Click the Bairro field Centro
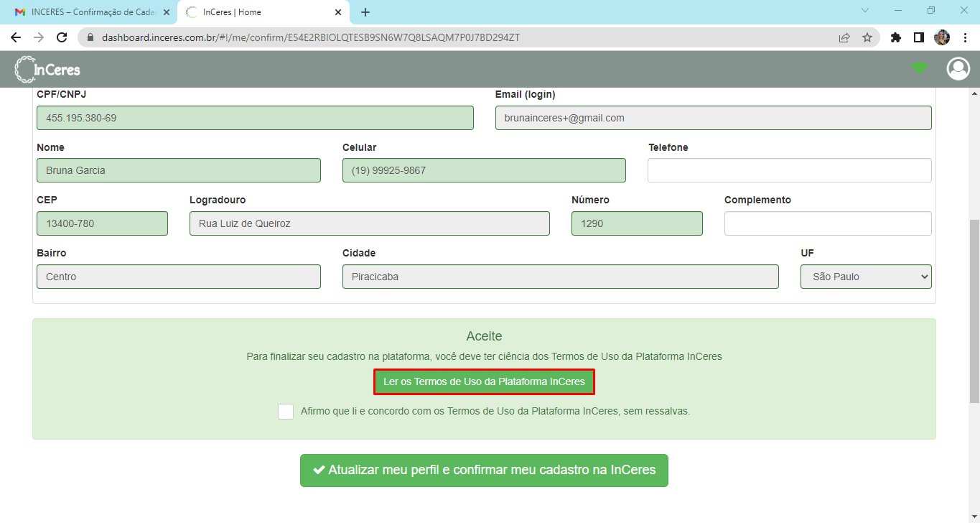The image size is (980, 523). pos(179,277)
